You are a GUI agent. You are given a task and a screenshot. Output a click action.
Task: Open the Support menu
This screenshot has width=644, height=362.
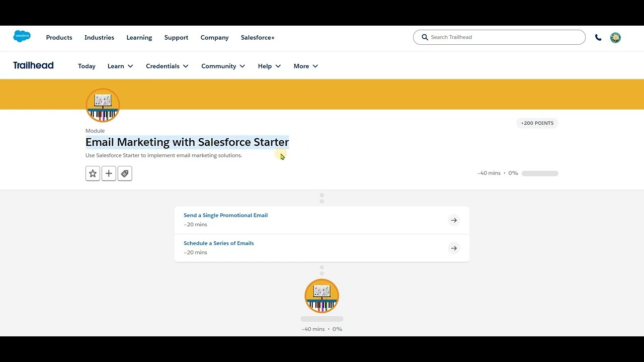point(176,37)
